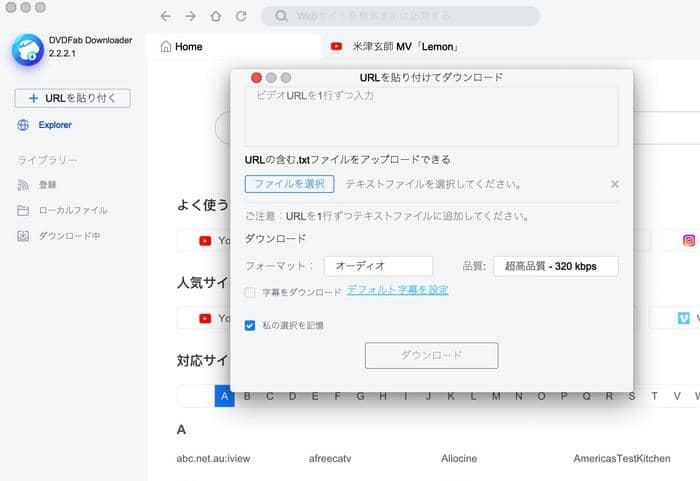Clear selected file with the X icon
The height and width of the screenshot is (481, 700).
(614, 184)
